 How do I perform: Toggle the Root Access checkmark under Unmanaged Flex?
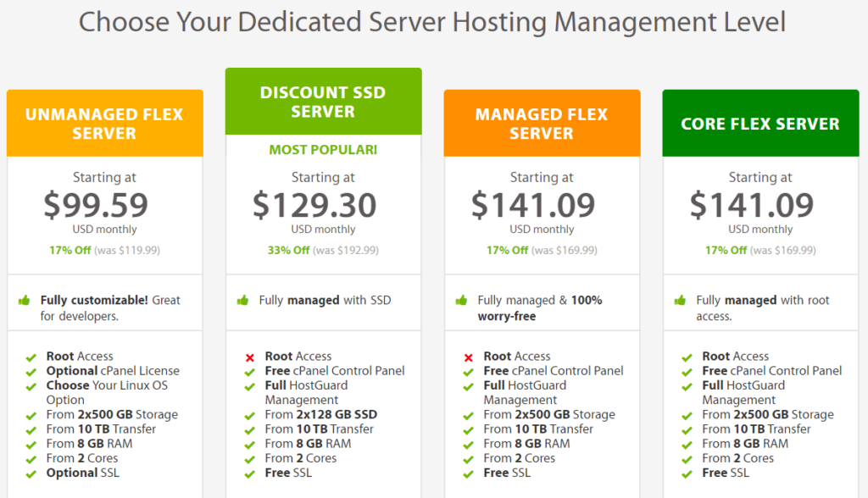[x=31, y=356]
